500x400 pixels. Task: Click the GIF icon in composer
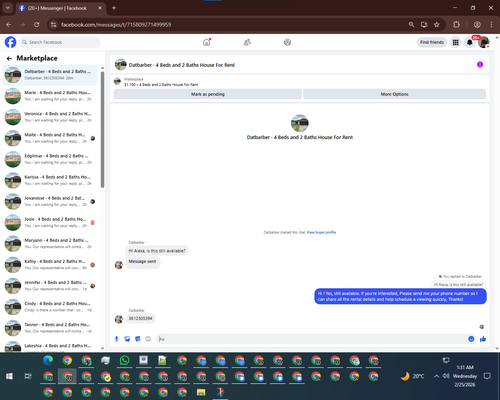pos(148,339)
